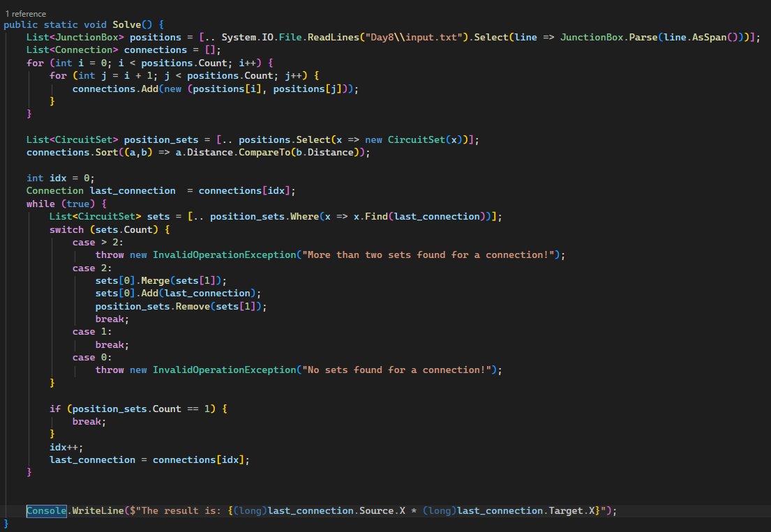Select the "static" modifier keyword
The image size is (771, 532).
tap(61, 24)
